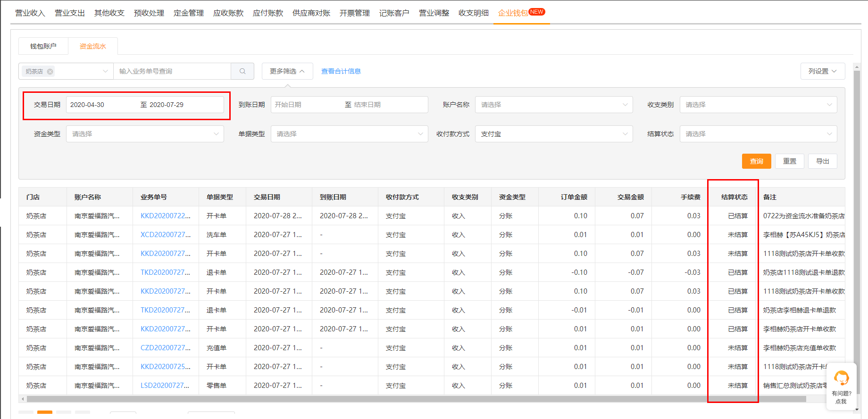The height and width of the screenshot is (419, 868).
Task: Click the 备注 cell 奶茶店李相赫退卡单退款
Action: 800,310
